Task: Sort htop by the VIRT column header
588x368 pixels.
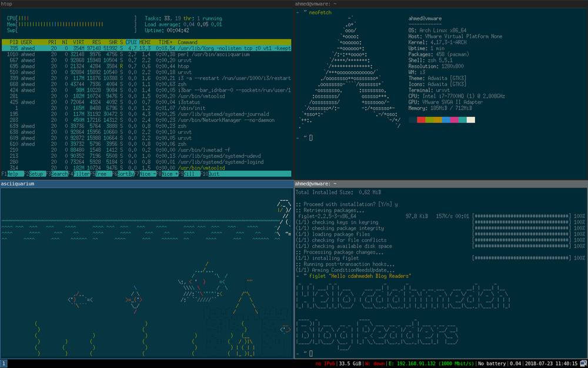Action: coord(79,42)
